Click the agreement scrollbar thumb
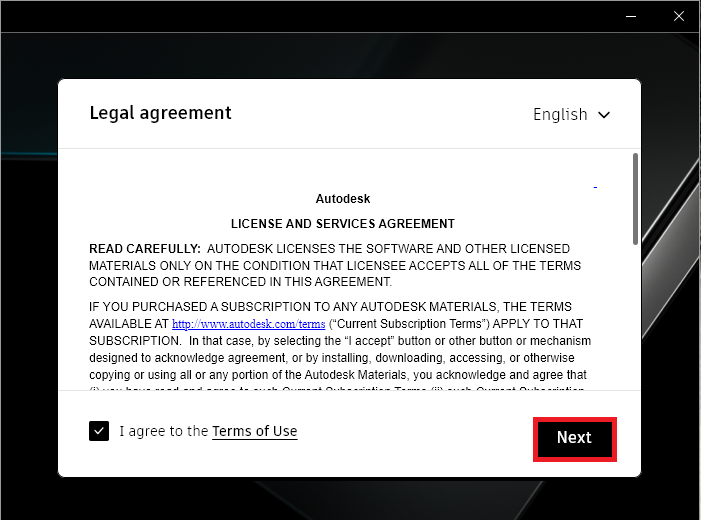 [x=635, y=198]
